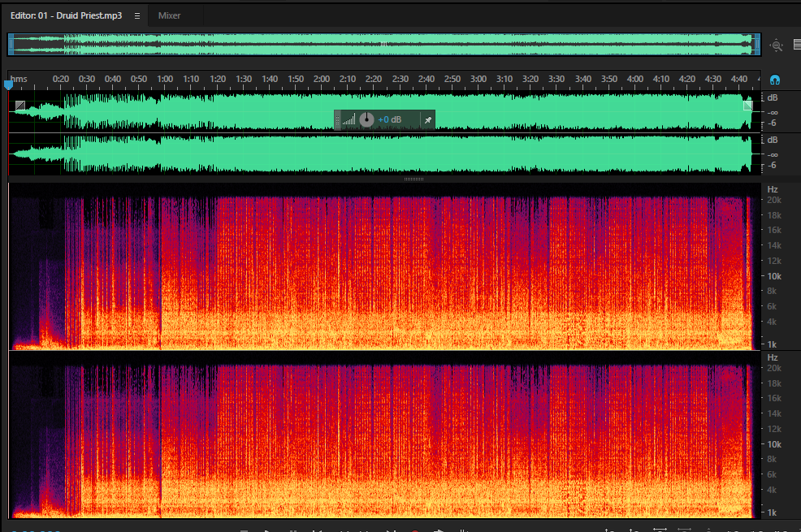Image resolution: width=801 pixels, height=532 pixels.
Task: Click the +0 dB gain value field
Action: coord(389,119)
